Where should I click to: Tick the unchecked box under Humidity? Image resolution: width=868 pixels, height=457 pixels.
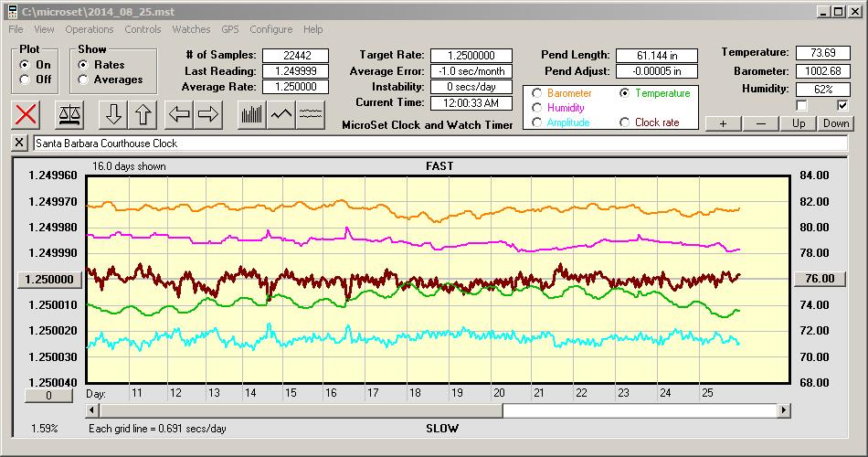[x=801, y=105]
